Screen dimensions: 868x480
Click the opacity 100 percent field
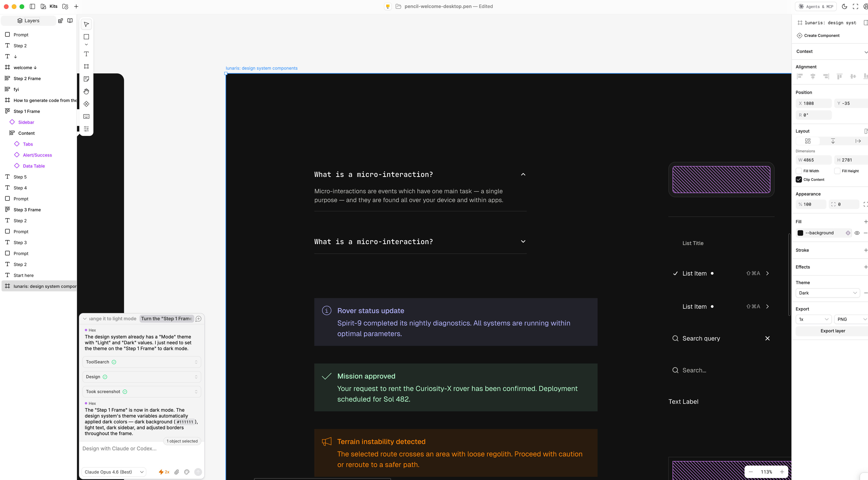811,204
